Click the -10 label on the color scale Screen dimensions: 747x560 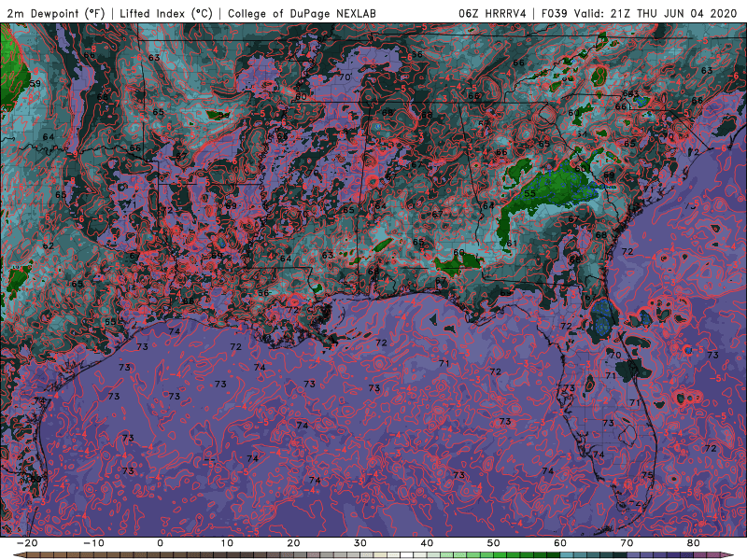[93, 543]
